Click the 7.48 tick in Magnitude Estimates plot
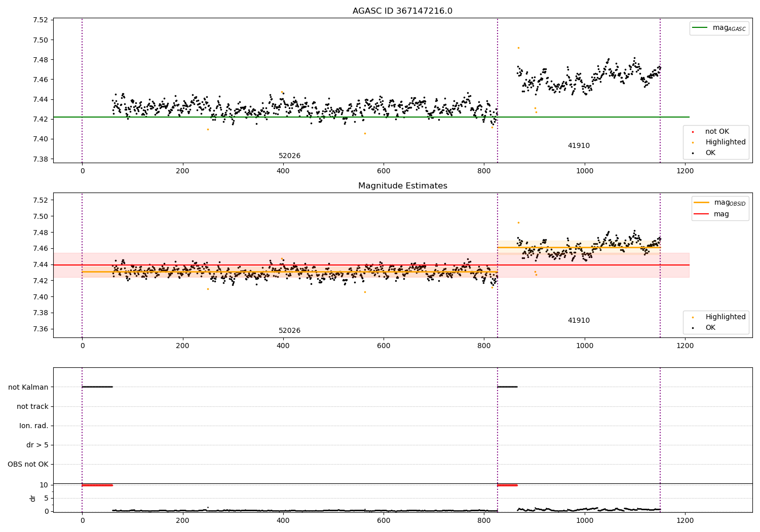The width and height of the screenshot is (760, 532). tap(40, 233)
